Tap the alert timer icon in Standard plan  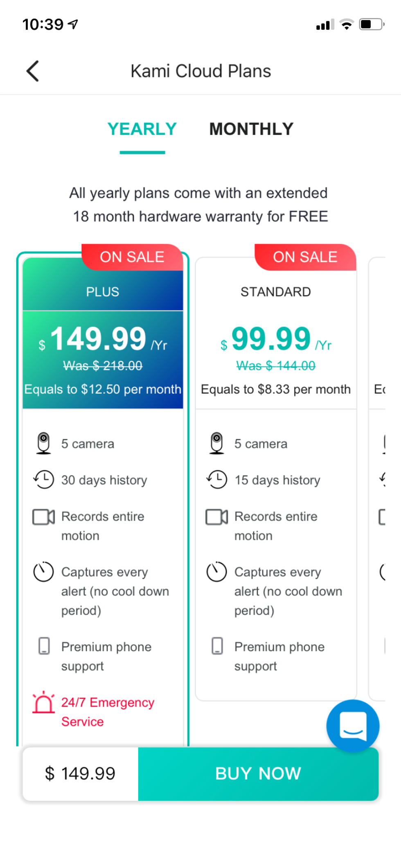pos(216,572)
